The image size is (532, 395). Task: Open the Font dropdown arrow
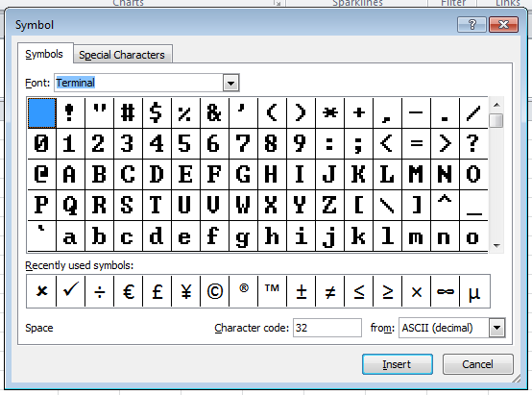click(231, 83)
